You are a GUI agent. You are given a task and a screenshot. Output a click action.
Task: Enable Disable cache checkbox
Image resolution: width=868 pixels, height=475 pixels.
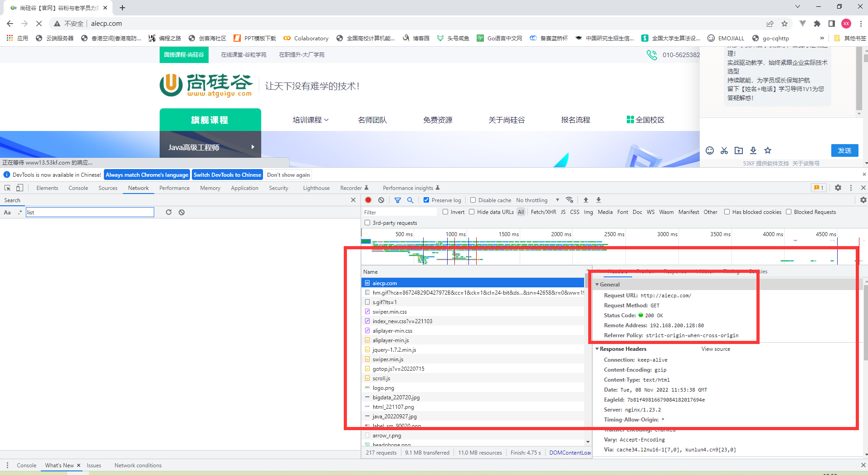(x=473, y=200)
